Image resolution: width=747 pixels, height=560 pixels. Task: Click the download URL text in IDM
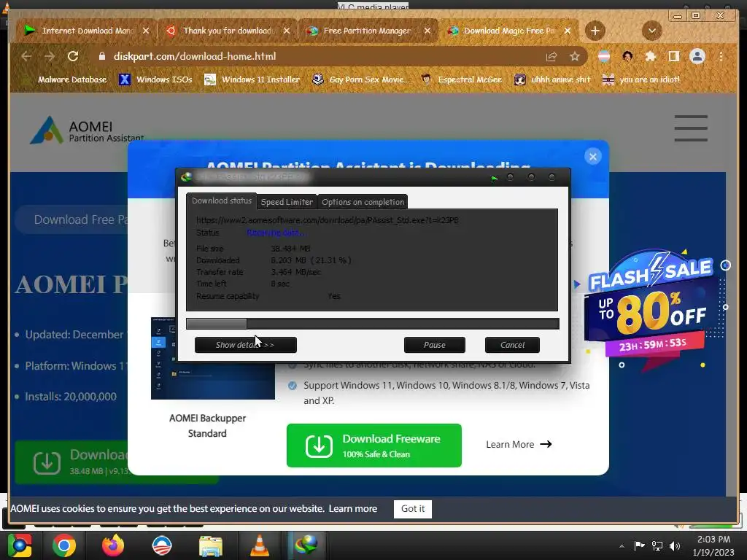coord(328,220)
